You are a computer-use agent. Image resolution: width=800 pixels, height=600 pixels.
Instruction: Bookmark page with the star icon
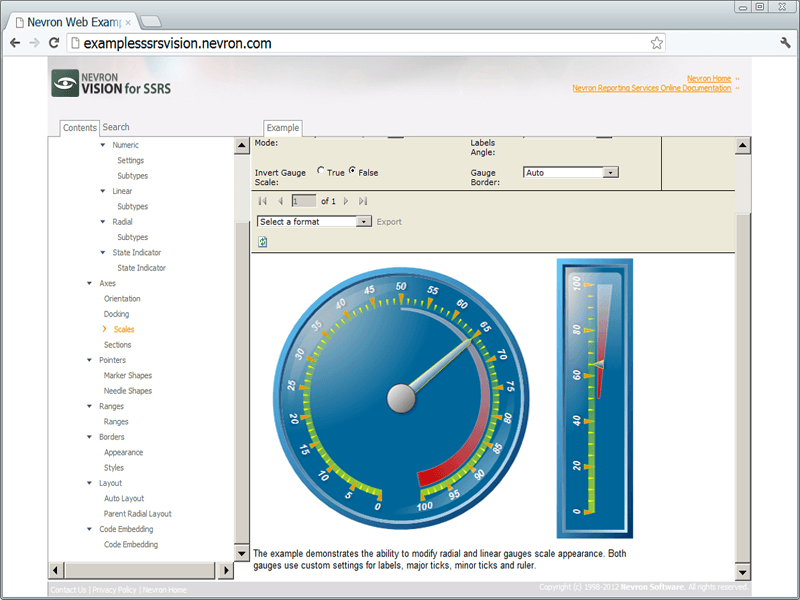pos(657,43)
